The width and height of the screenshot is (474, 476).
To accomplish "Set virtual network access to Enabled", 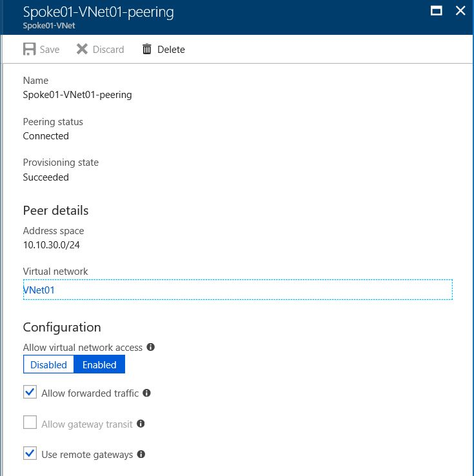I will [x=99, y=364].
